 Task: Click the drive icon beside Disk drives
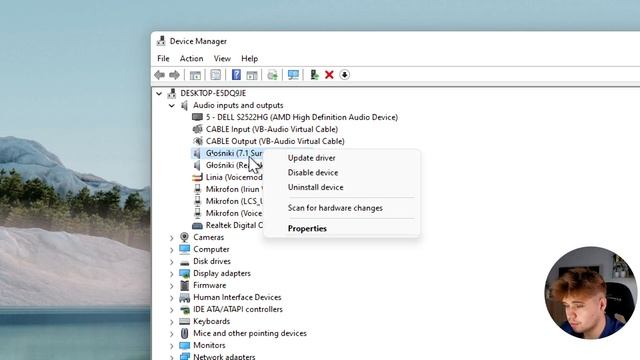click(x=184, y=262)
